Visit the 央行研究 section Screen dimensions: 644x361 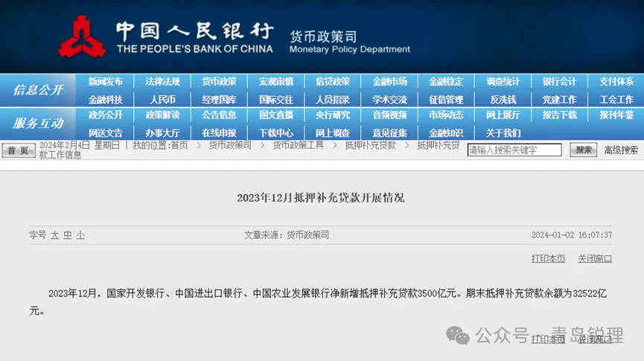333,115
